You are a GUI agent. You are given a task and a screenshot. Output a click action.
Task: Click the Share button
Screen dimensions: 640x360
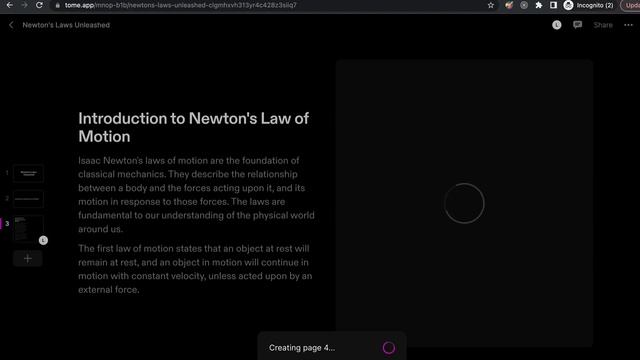[x=603, y=25]
